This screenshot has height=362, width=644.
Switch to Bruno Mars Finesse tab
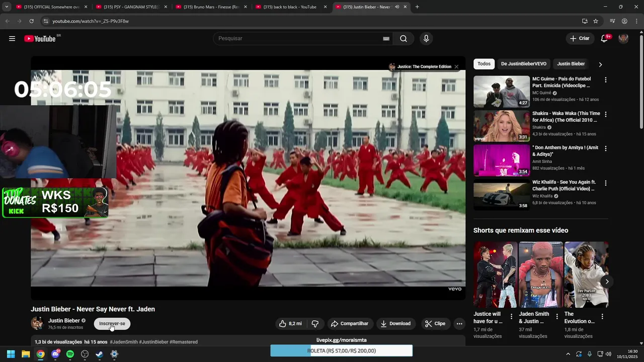(x=211, y=7)
